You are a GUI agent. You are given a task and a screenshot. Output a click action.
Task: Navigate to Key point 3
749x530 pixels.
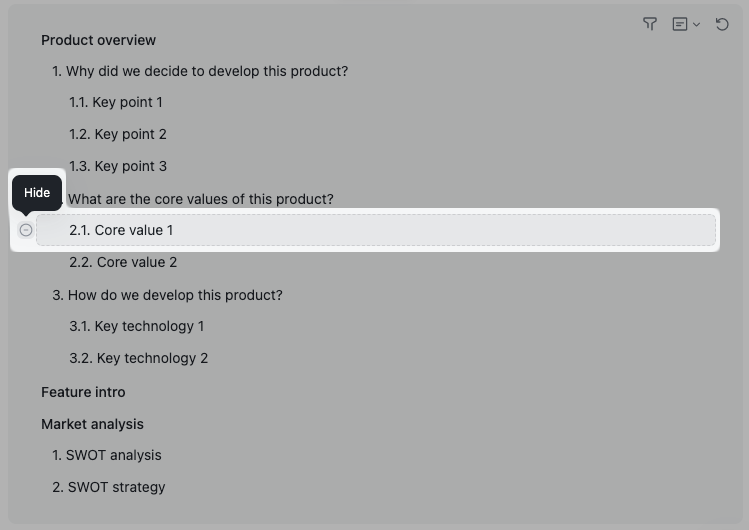click(118, 166)
